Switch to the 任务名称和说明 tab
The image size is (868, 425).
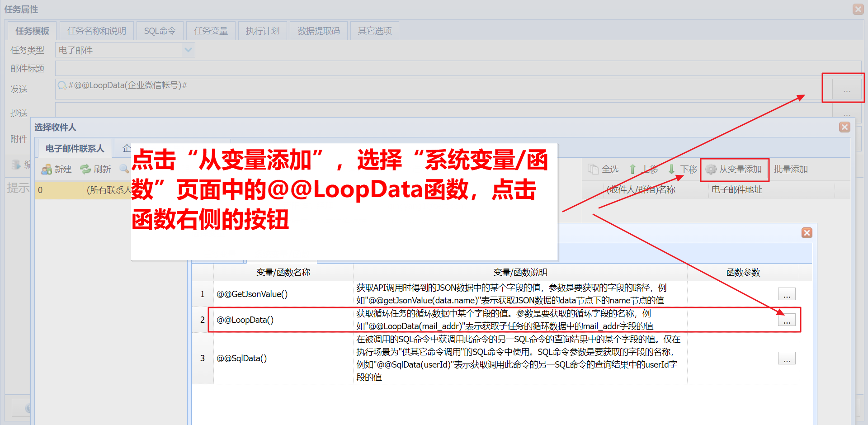tap(97, 31)
